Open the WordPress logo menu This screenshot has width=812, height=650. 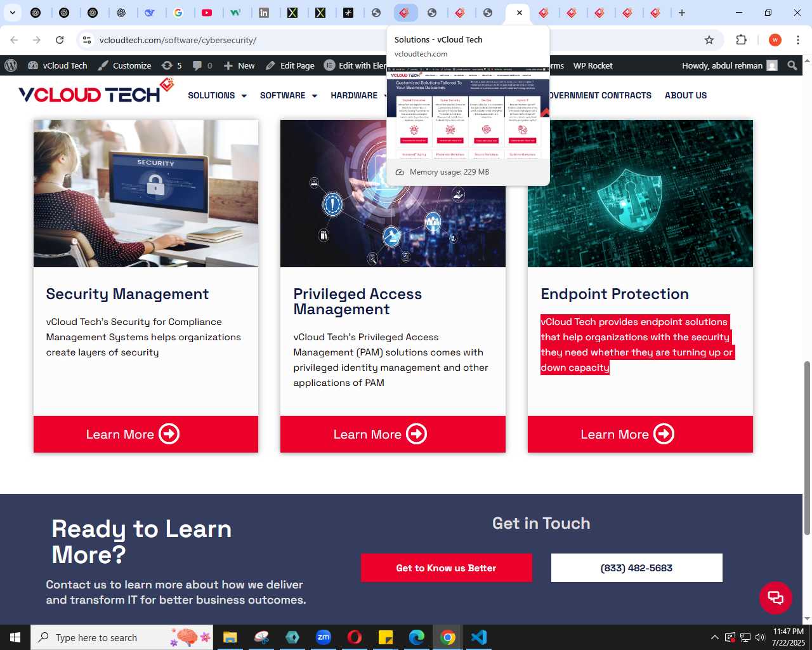pyautogui.click(x=11, y=65)
